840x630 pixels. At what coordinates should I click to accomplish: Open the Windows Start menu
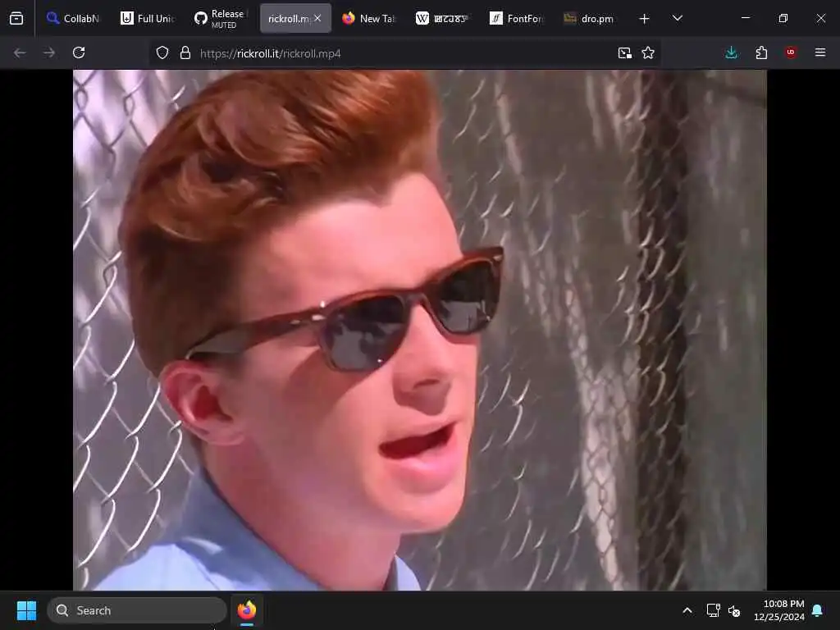pos(26,610)
